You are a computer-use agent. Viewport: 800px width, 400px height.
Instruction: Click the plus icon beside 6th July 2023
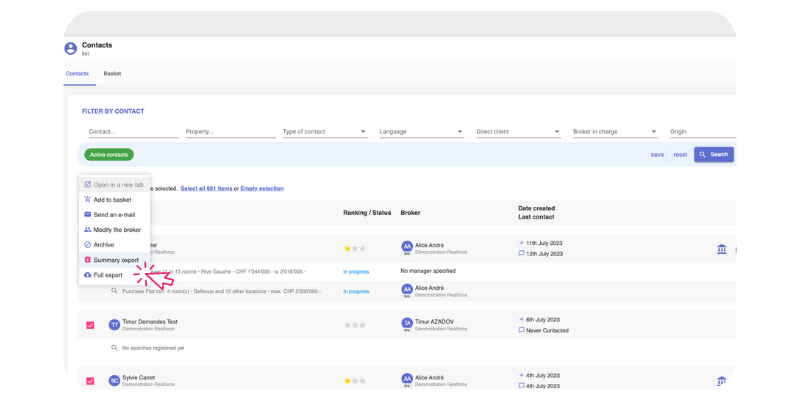(521, 319)
